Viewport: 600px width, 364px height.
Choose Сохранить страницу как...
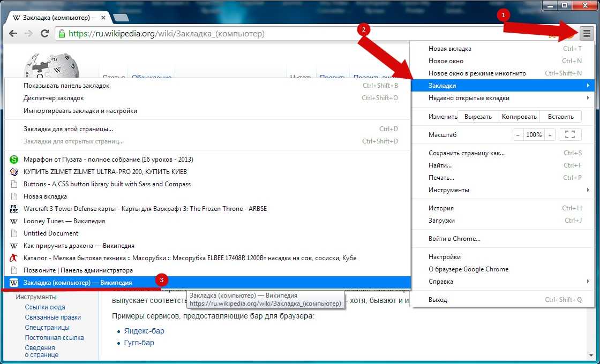coord(503,153)
